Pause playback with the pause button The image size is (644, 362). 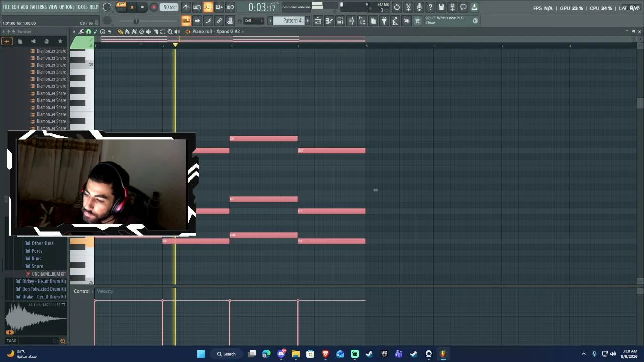[x=132, y=7]
